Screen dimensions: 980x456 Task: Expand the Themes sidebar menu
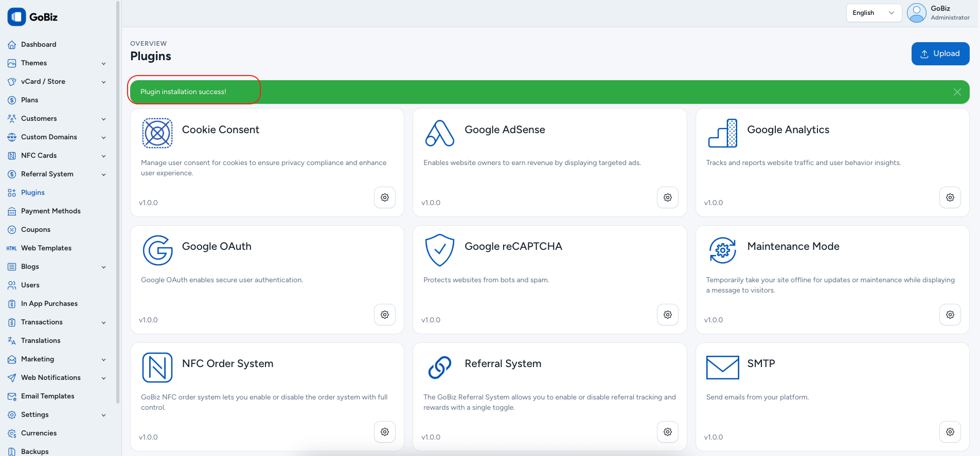pos(57,63)
